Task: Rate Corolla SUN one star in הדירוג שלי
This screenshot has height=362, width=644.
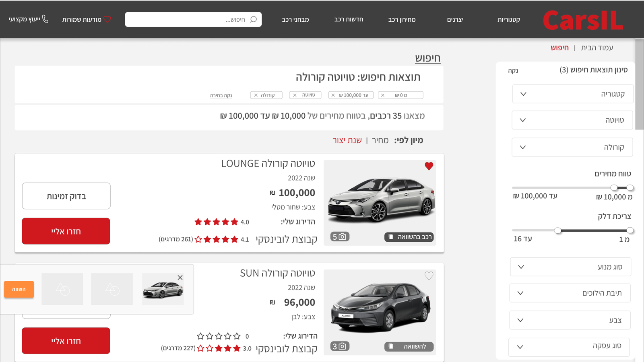Action: tap(237, 336)
